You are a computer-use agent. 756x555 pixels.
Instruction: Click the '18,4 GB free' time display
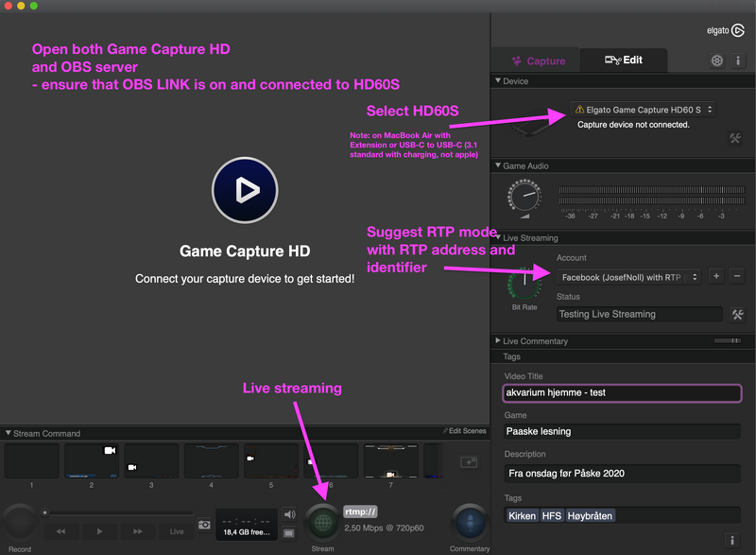point(247,525)
